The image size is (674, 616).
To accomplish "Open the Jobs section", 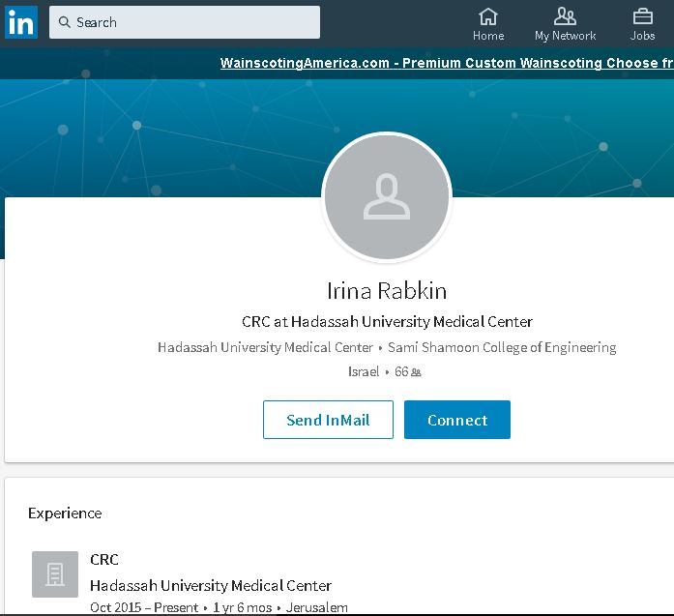I will [x=642, y=24].
